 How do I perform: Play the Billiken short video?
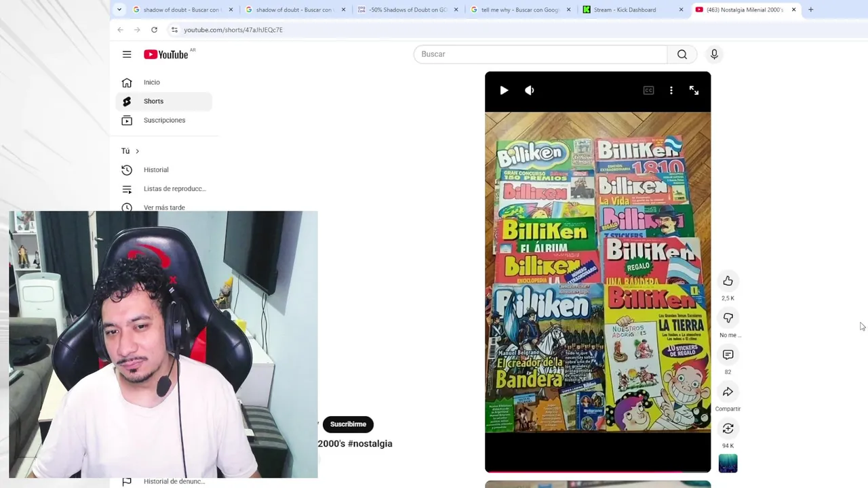(x=504, y=90)
